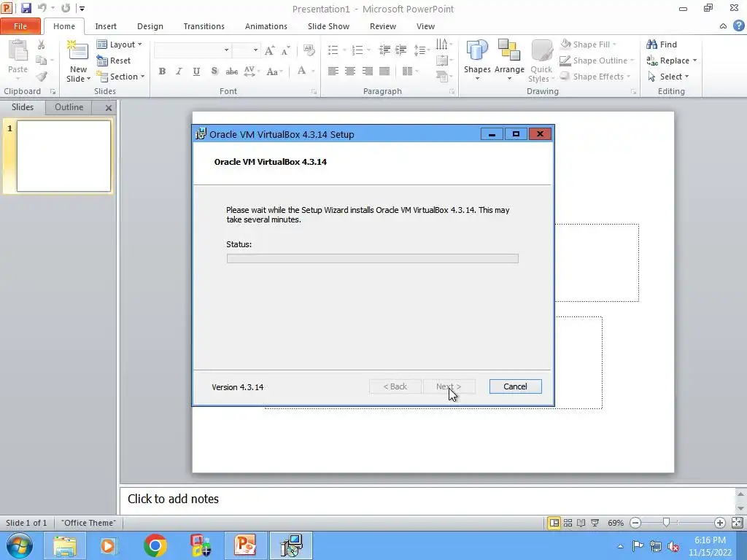Expand the Layout dropdown
The image size is (747, 560).
point(139,44)
